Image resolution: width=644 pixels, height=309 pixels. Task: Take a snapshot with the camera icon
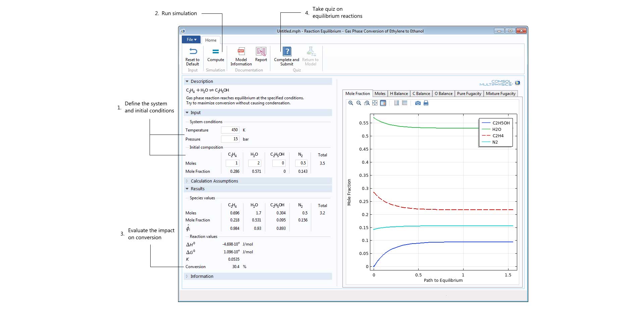pos(418,103)
